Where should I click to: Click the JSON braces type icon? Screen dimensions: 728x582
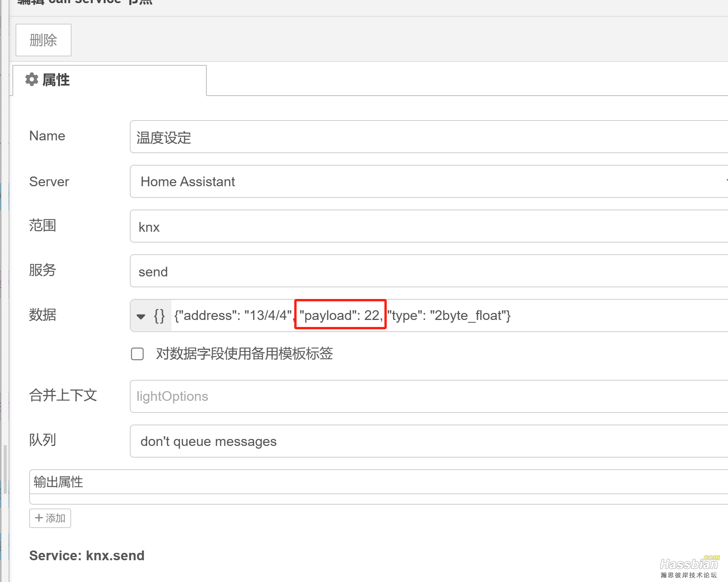coord(159,316)
